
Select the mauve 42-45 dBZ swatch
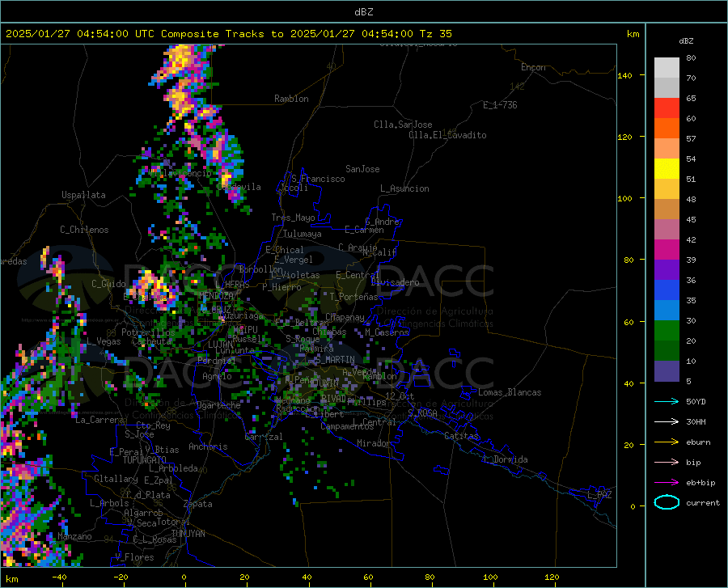pyautogui.click(x=667, y=230)
